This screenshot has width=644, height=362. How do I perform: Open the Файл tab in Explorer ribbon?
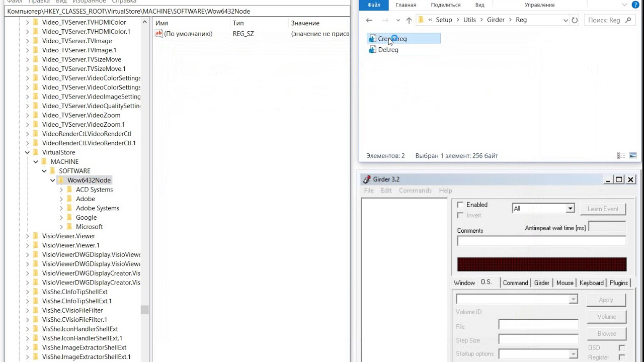pyautogui.click(x=374, y=5)
